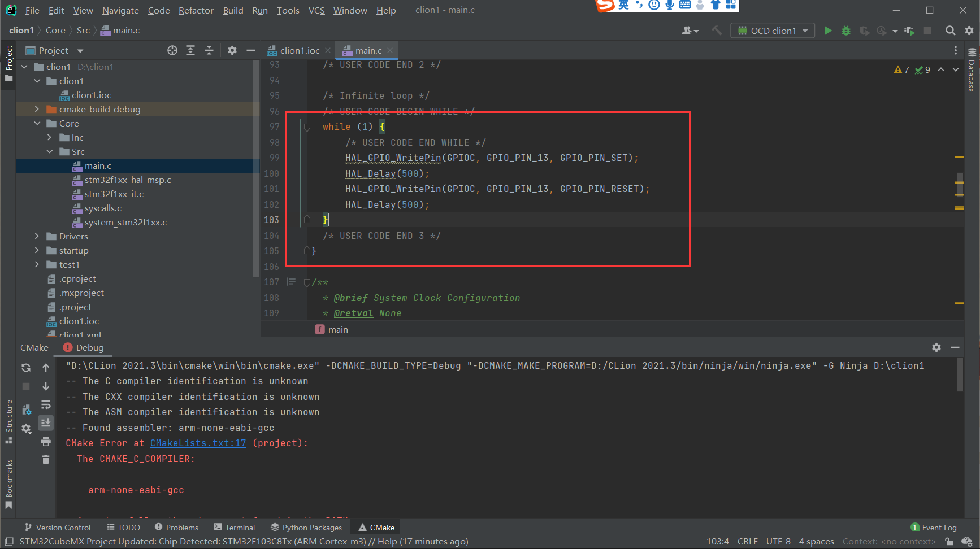Screen dimensions: 980x549
Task: Open Version Control tool window
Action: pyautogui.click(x=58, y=528)
